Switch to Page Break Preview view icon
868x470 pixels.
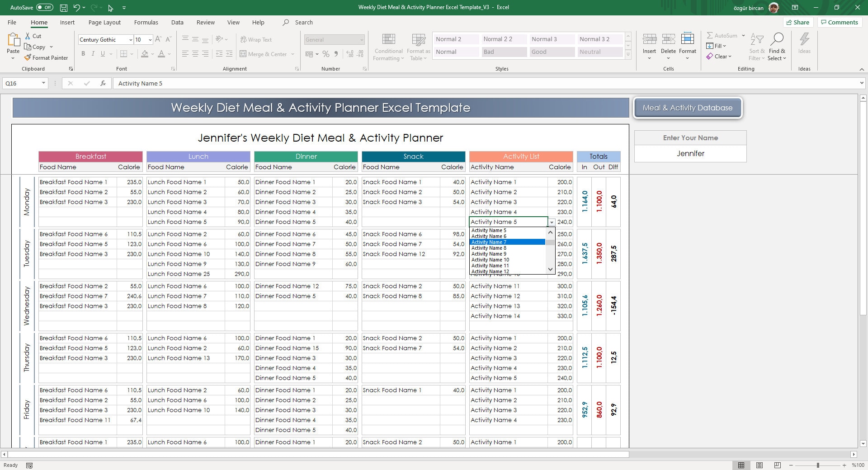pos(778,465)
